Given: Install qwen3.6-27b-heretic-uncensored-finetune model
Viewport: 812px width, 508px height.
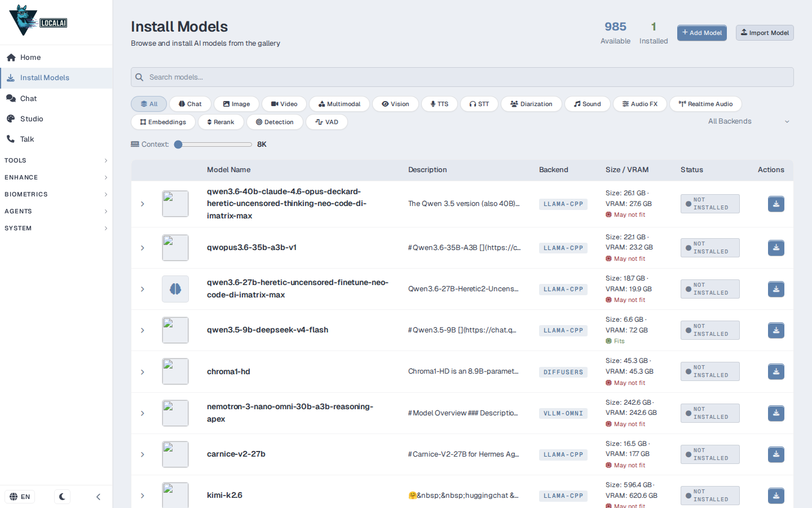Looking at the screenshot, I should click(x=776, y=289).
